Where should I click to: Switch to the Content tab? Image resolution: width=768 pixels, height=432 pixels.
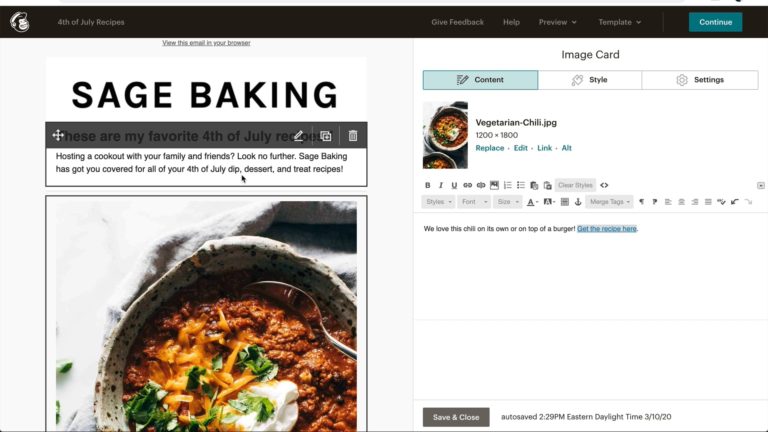click(480, 80)
